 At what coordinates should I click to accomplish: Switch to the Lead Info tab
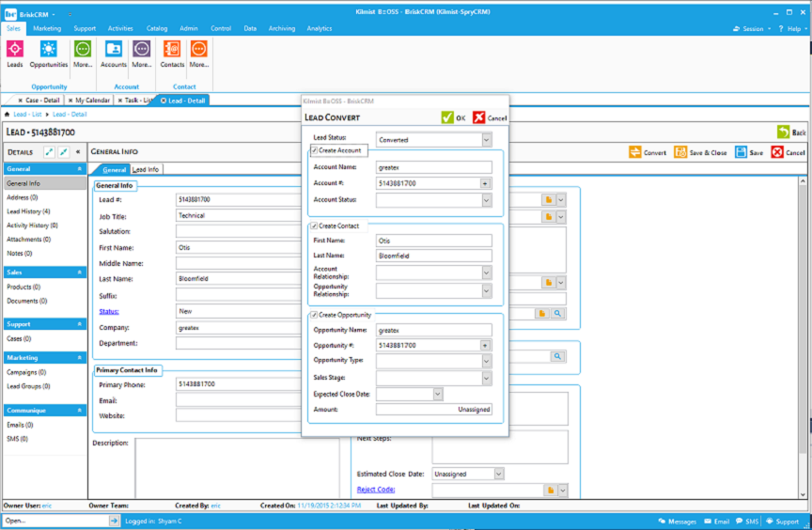point(146,169)
